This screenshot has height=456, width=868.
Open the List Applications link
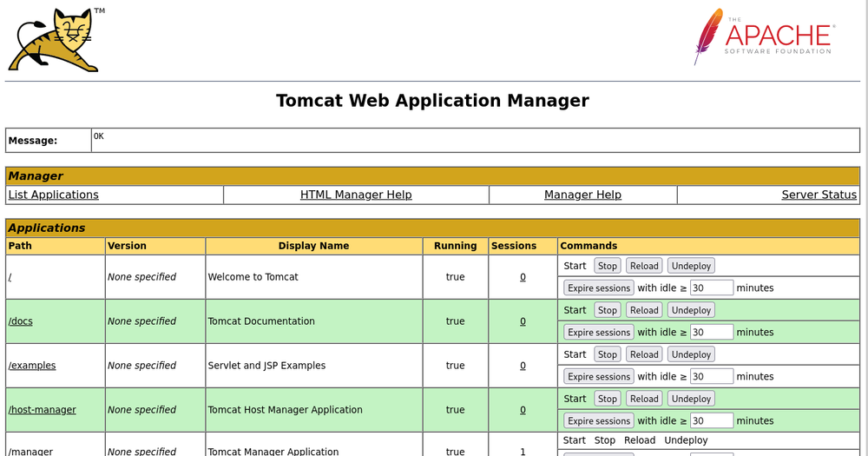[x=53, y=195]
